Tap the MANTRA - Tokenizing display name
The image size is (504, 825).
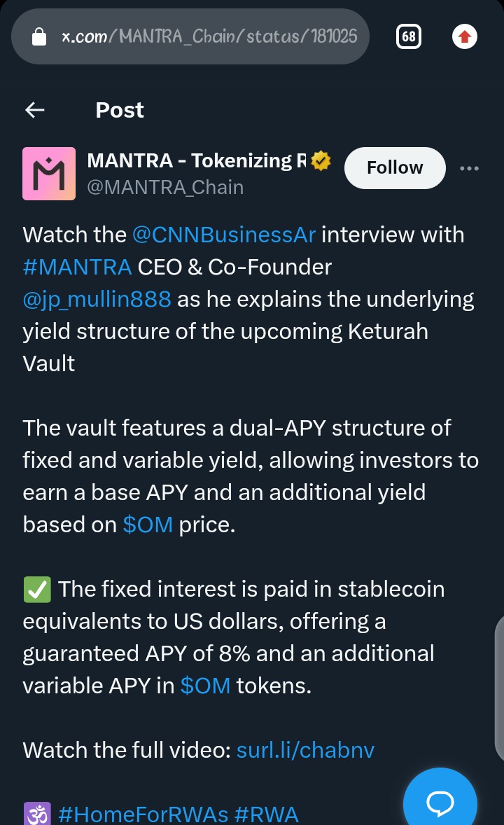coord(197,161)
